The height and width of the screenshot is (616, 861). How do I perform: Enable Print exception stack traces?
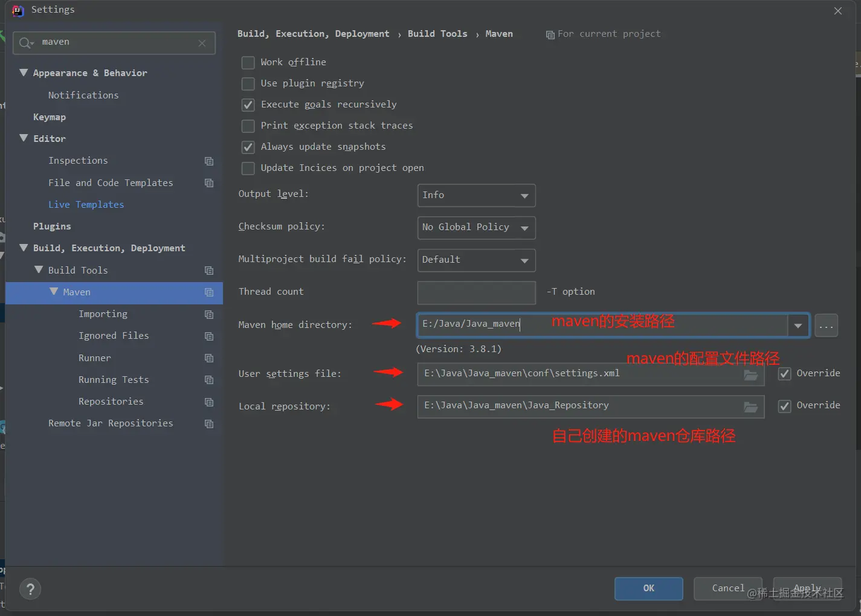coord(248,126)
